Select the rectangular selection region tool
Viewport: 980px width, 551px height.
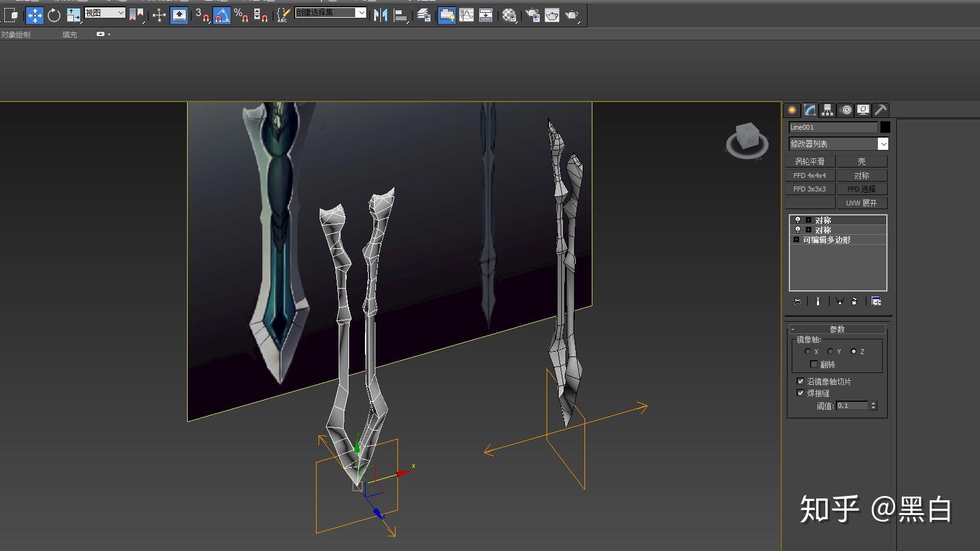(11, 15)
